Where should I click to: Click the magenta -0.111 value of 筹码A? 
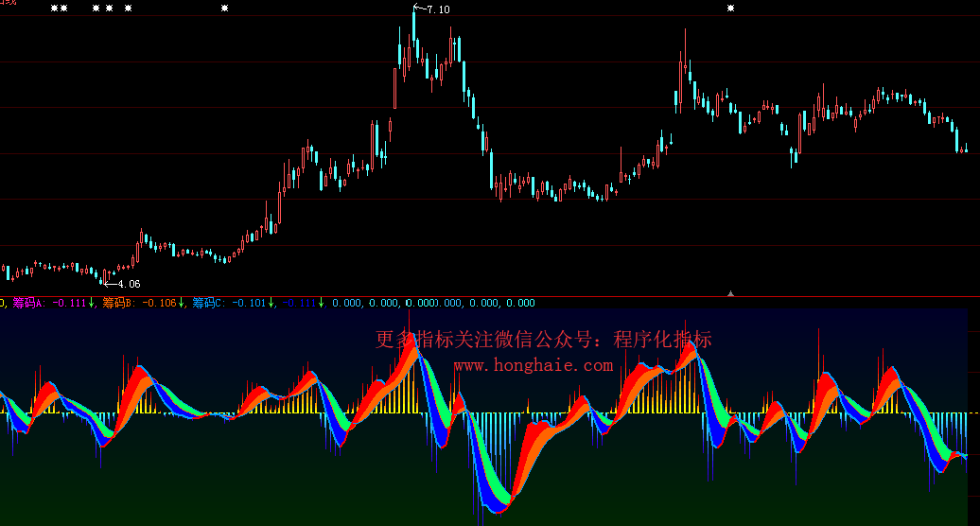(x=69, y=303)
